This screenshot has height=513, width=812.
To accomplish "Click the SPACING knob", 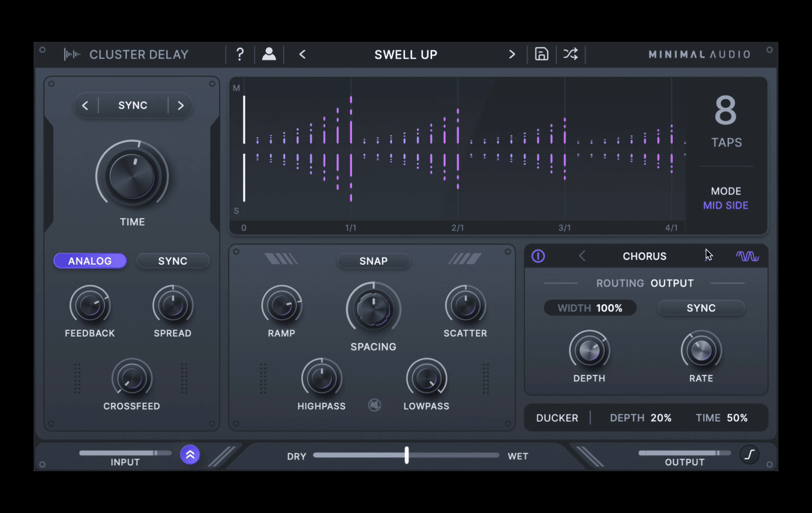I will 374,309.
